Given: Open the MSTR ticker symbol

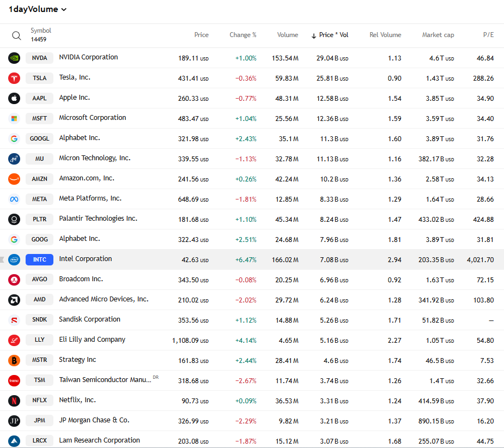Looking at the screenshot, I should tap(40, 360).
